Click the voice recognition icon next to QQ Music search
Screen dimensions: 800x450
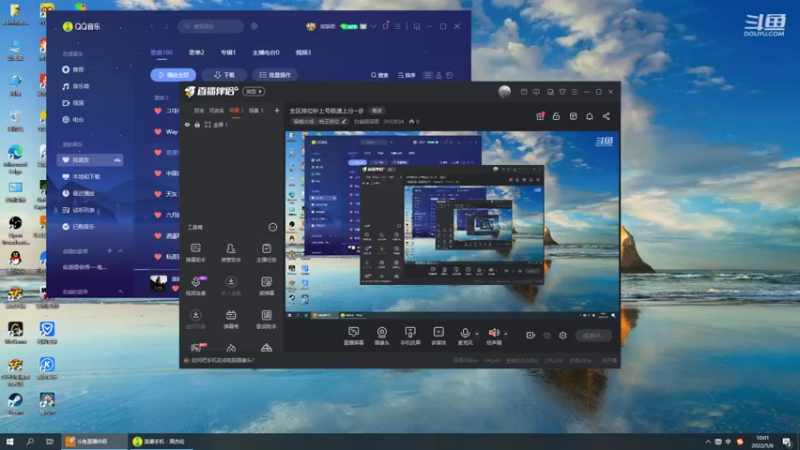(x=254, y=26)
